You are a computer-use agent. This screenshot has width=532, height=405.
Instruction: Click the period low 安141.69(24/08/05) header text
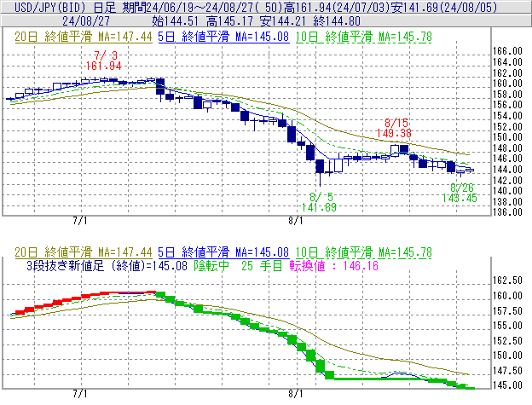pyautogui.click(x=444, y=7)
